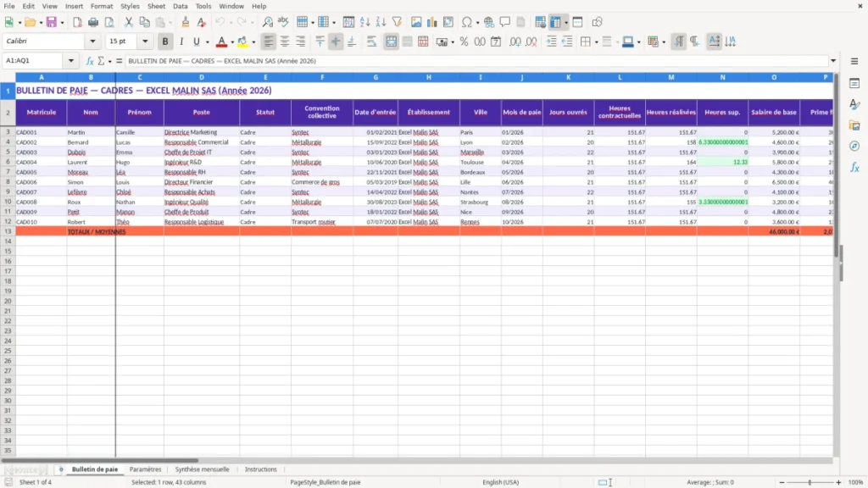Click the zoom out minus button
This screenshot has height=488, width=868.
782,482
